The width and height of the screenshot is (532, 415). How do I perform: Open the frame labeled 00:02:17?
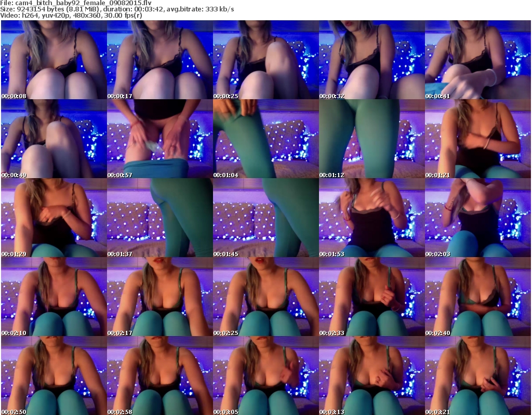[x=160, y=297]
